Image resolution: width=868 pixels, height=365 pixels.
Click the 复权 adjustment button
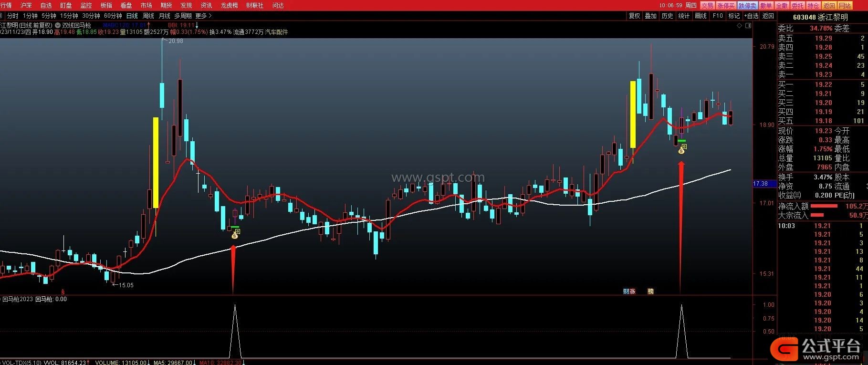tap(634, 16)
